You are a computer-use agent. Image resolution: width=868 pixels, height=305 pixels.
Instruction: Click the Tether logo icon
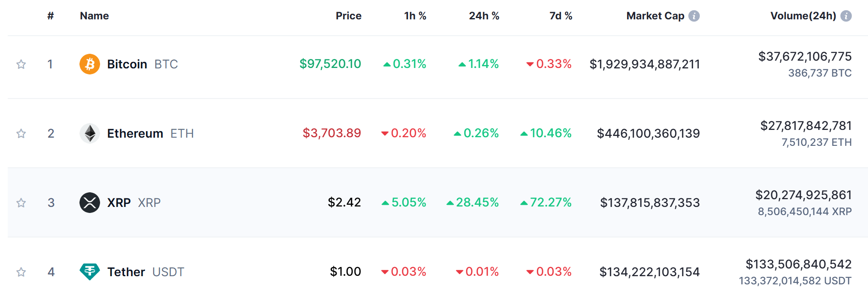[x=90, y=272]
